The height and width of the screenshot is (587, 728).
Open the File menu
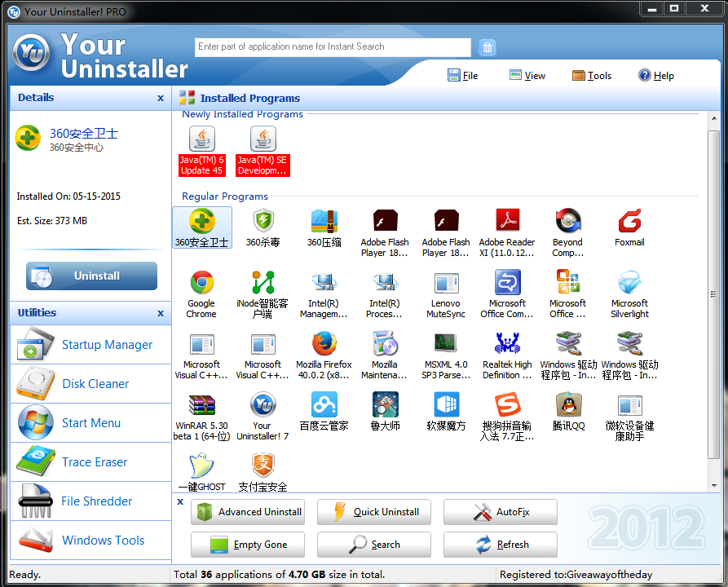click(463, 75)
